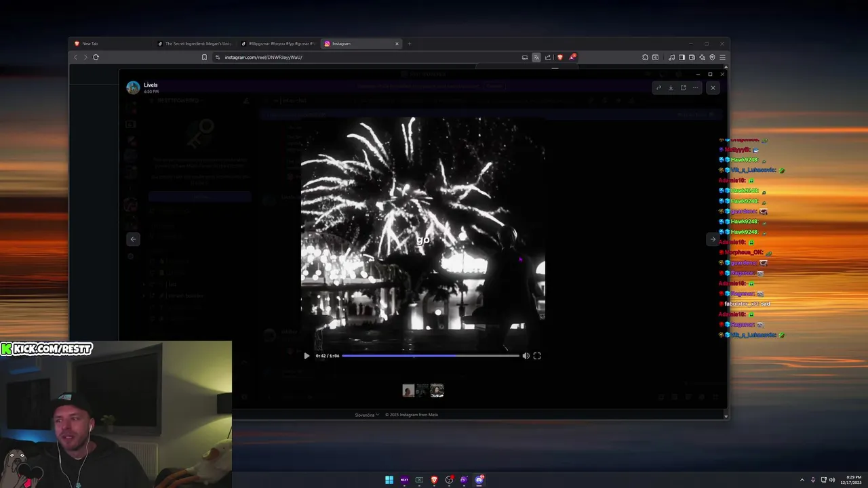Open Discord from taskbar
The width and height of the screenshot is (868, 488).
point(479,480)
